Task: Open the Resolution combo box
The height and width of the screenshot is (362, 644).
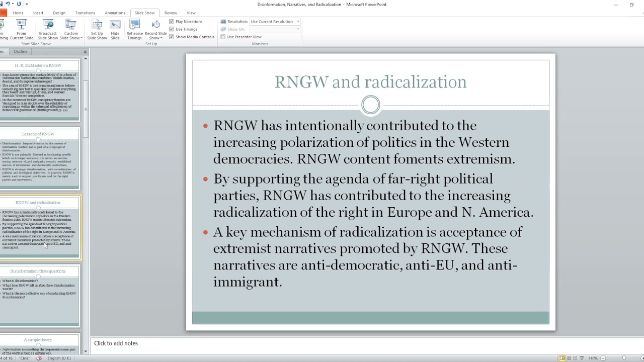Action: (x=275, y=22)
